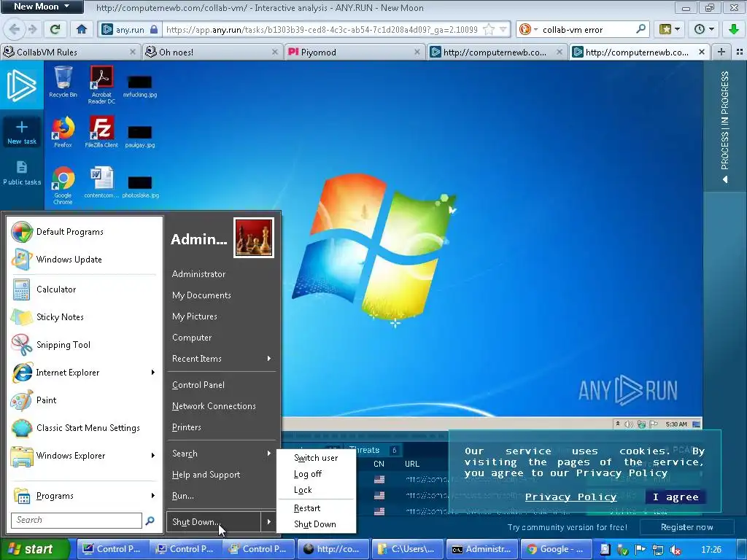Switch to the CollabVM Rules tab
The height and width of the screenshot is (560, 747).
(x=70, y=52)
